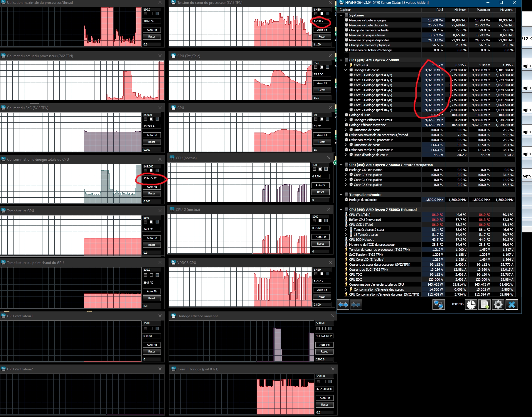This screenshot has width=532, height=417.
Task: Click middle color box in Horloge efficace moyenne graph
Action: click(324, 329)
